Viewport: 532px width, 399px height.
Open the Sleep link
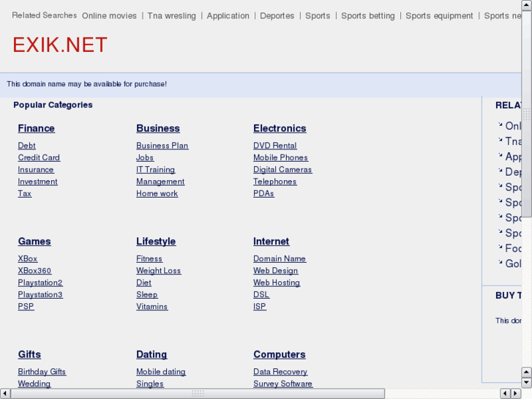tap(147, 294)
